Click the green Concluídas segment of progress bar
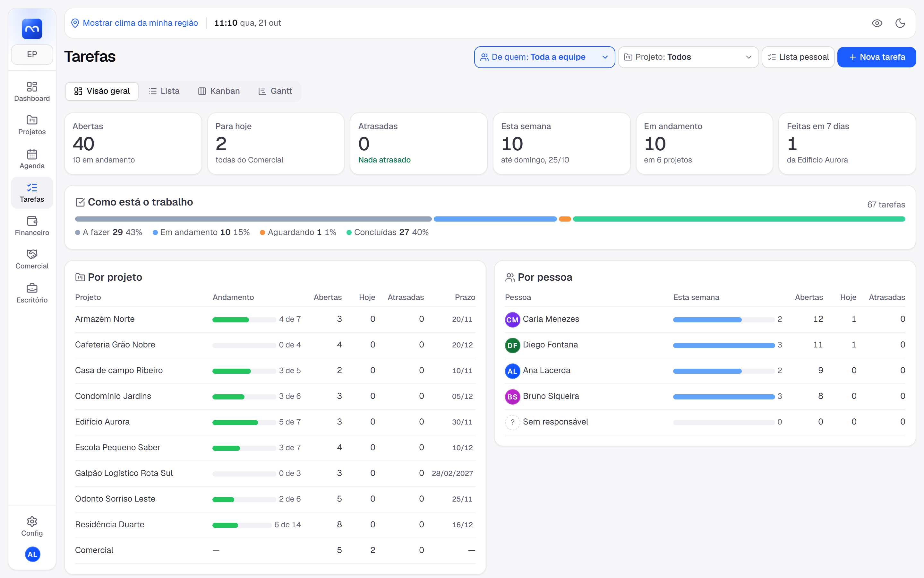Screen dimensions: 924x578 click(739, 219)
